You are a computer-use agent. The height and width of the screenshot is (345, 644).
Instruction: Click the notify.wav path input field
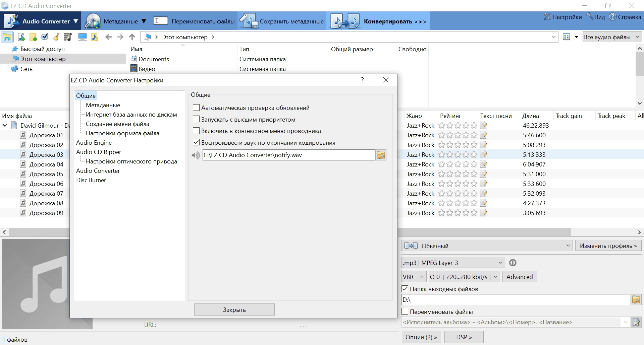point(288,155)
